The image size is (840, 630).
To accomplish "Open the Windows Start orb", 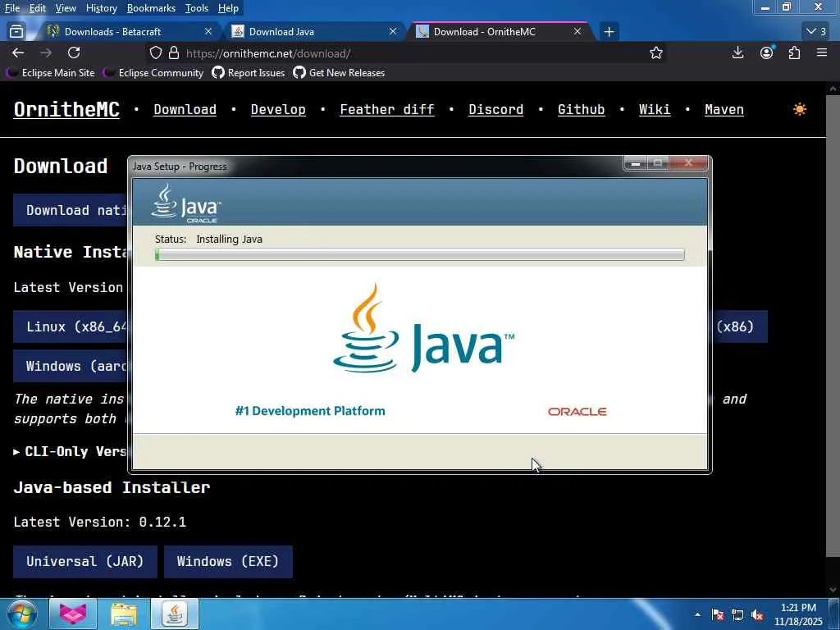I will 22,614.
